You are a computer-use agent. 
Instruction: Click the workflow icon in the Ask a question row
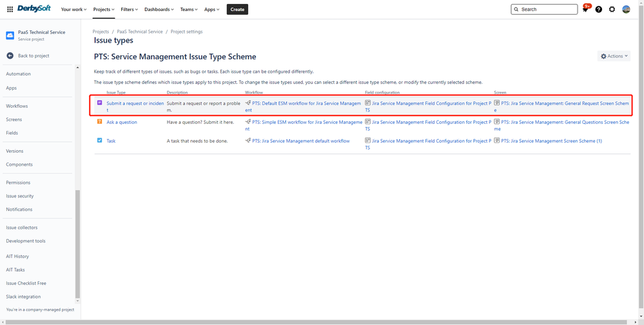coord(248,122)
